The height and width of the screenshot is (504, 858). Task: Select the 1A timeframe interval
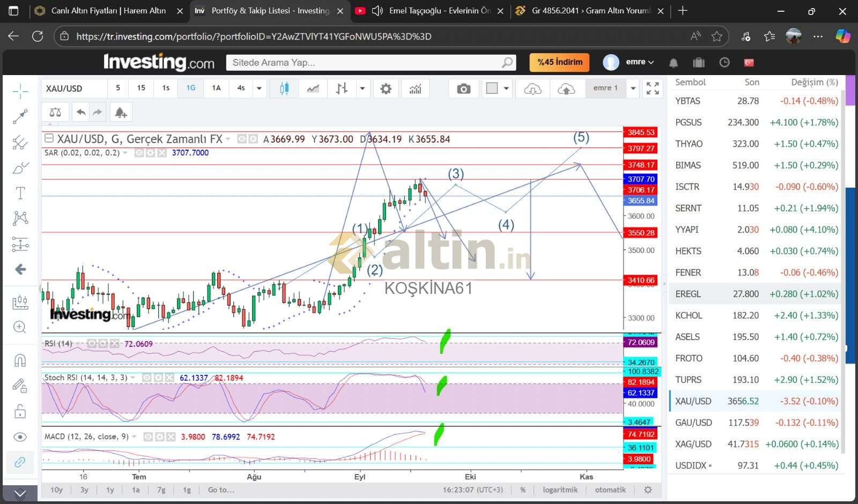point(216,88)
